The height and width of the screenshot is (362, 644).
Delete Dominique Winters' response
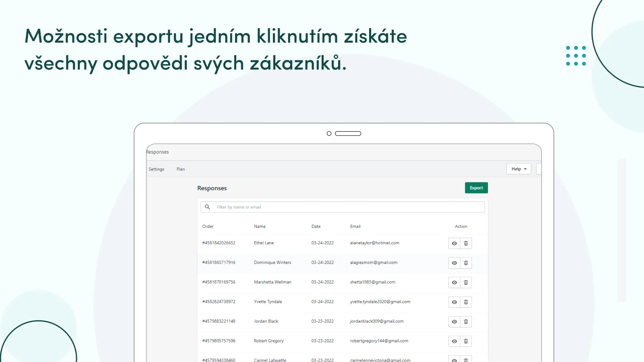[466, 263]
